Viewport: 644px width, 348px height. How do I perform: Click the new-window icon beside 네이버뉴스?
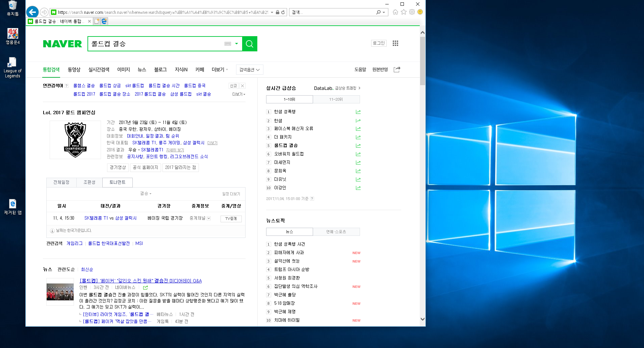click(x=146, y=288)
